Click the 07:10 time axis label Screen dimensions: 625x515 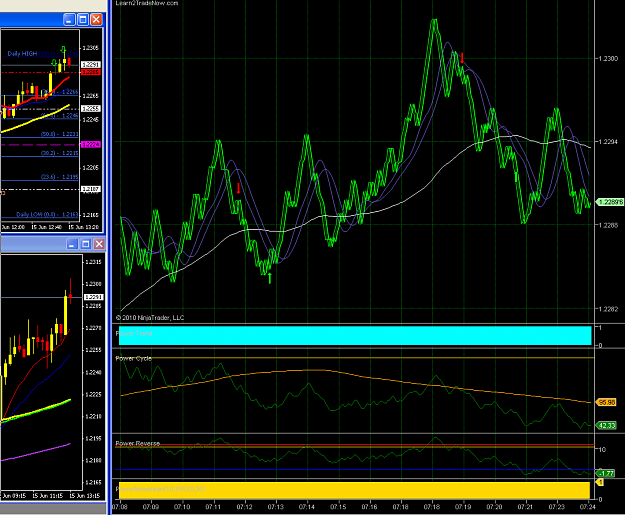(182, 507)
